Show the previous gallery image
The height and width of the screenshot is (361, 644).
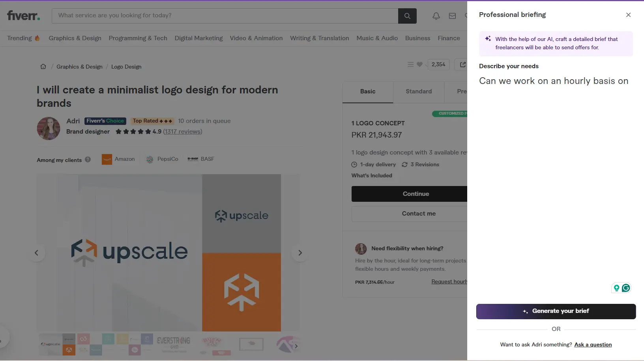(x=37, y=253)
